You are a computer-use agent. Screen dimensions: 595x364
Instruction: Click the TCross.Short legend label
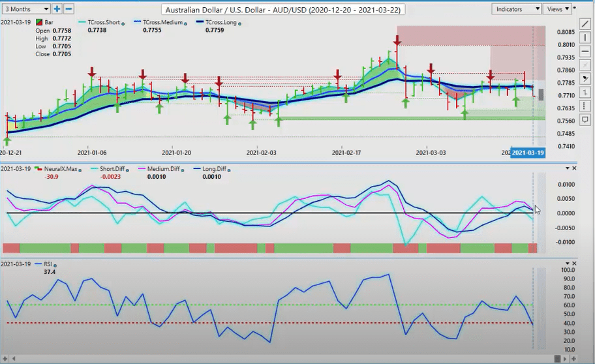click(104, 22)
